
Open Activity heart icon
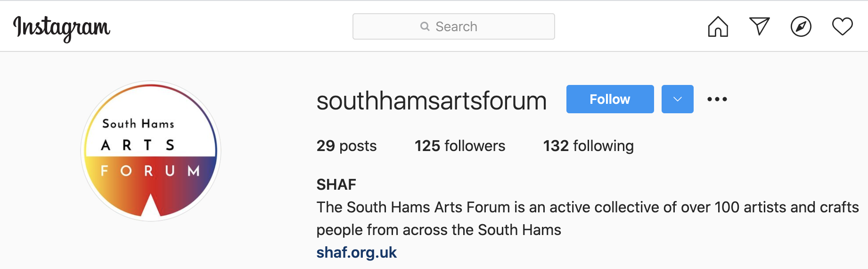click(842, 26)
